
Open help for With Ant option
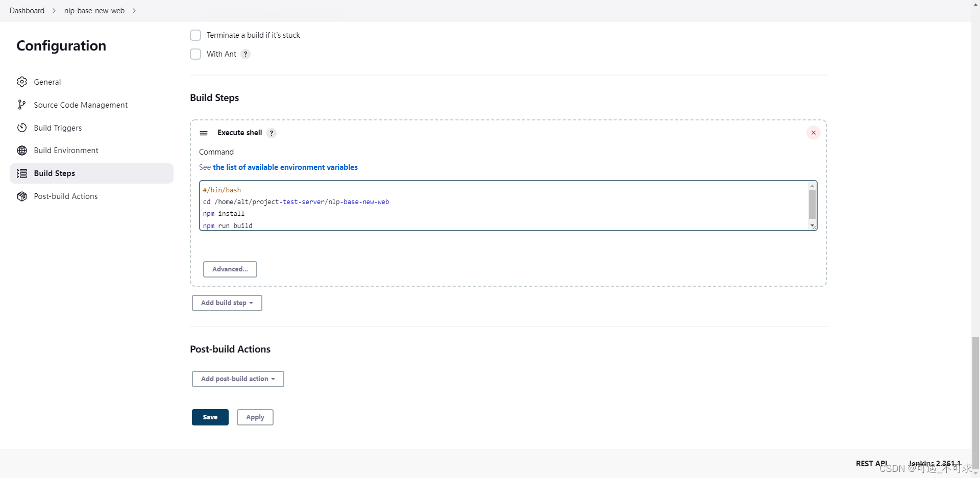point(246,54)
